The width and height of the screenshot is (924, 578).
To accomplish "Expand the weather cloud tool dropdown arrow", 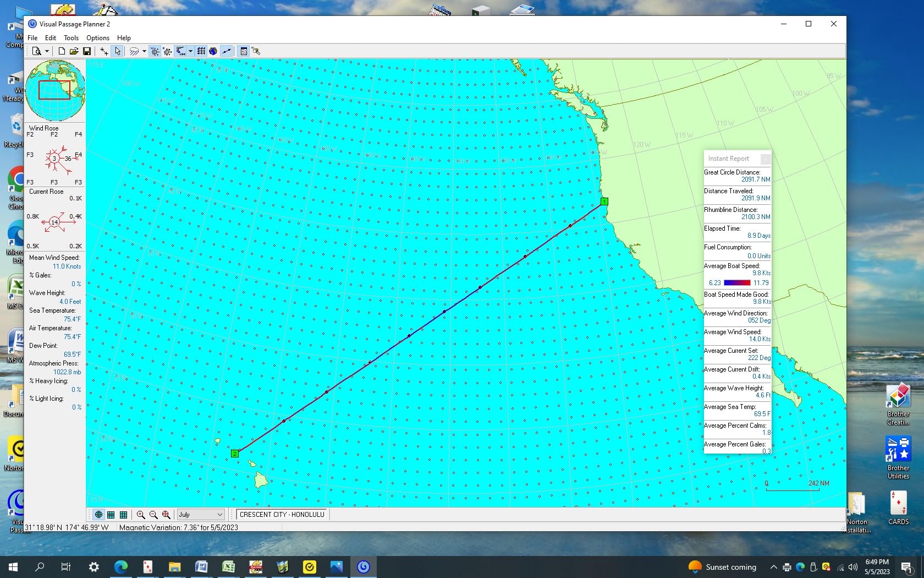I will (x=144, y=51).
